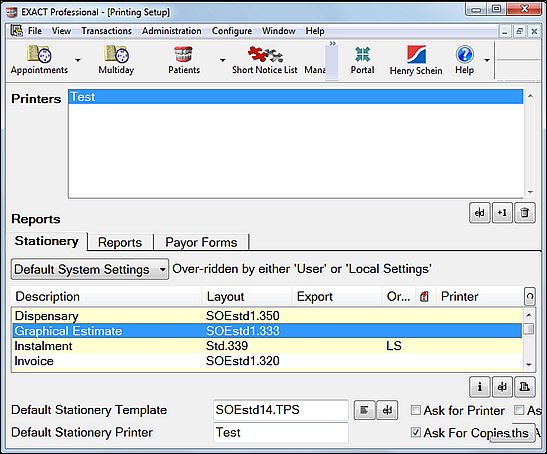Open the Default System Settings dropdown
This screenshot has width=547, height=454.
[90, 269]
